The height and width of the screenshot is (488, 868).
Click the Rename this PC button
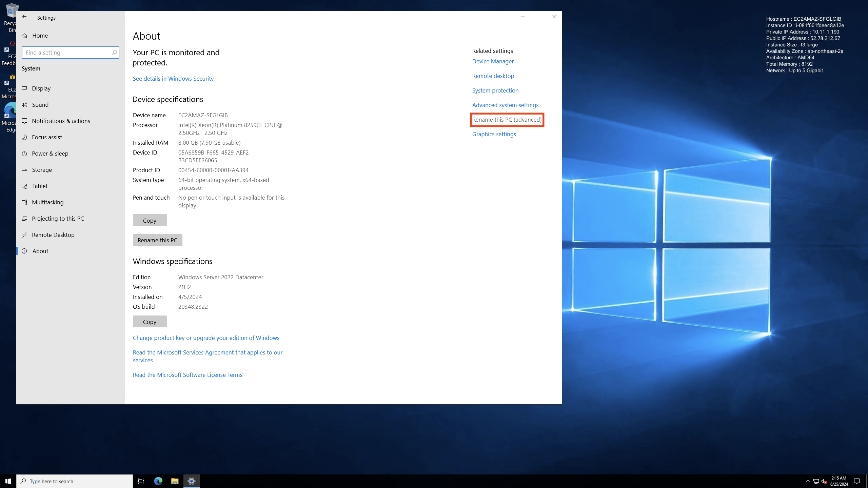[x=157, y=240]
